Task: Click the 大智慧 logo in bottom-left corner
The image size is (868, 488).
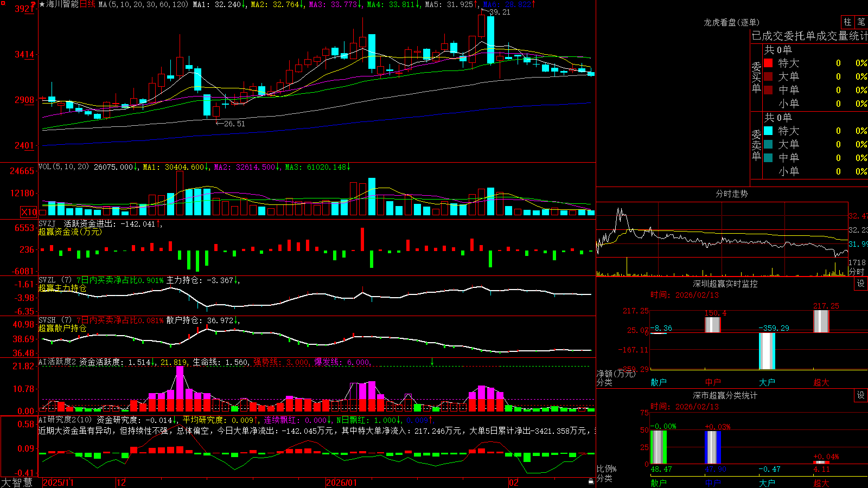Action: (17, 483)
